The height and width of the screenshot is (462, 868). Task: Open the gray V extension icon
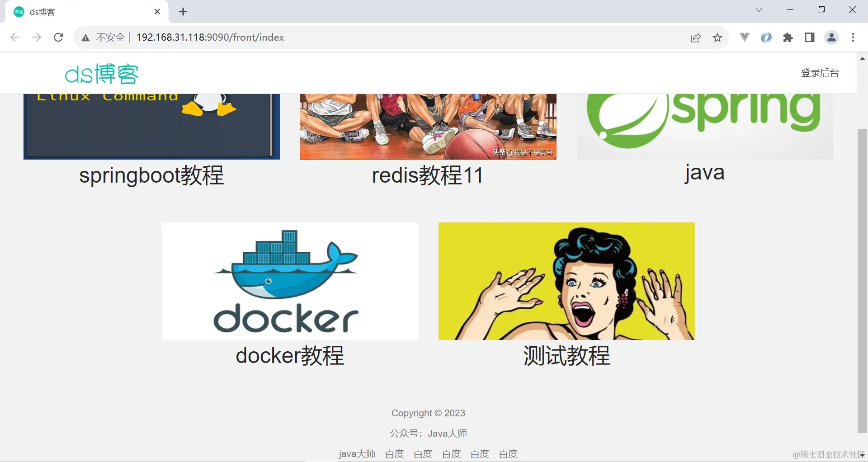coord(744,38)
